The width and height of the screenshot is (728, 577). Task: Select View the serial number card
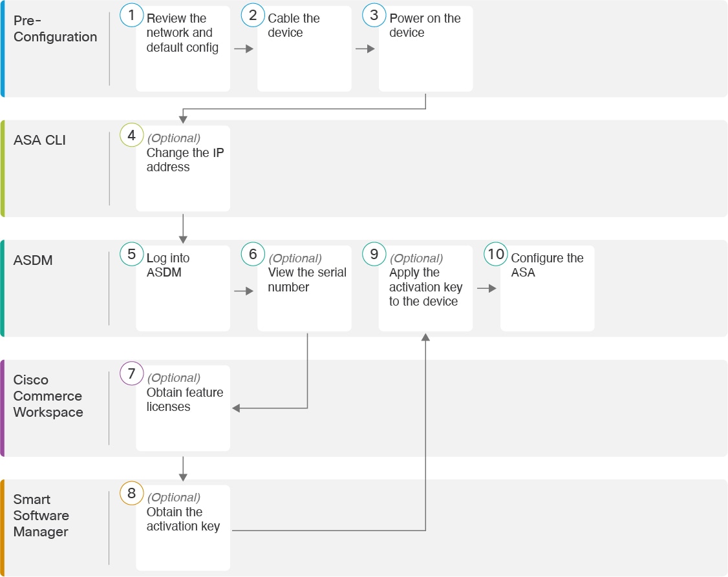(x=304, y=288)
